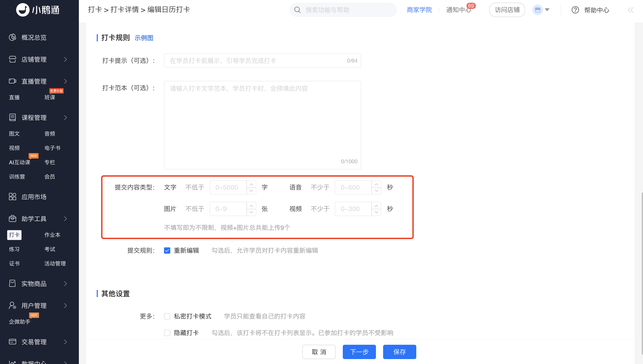Collapse 课程管理 submenu arrow
Viewport: 643px width, 364px height.
66,117
